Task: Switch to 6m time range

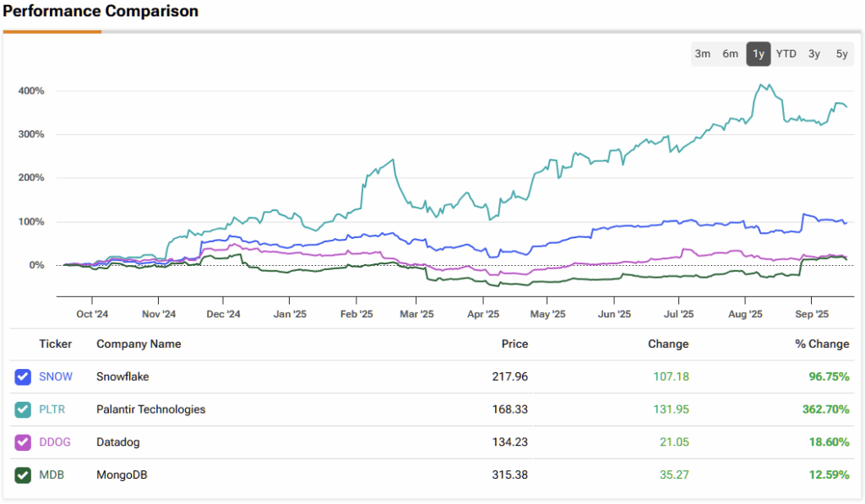Action: coord(730,54)
